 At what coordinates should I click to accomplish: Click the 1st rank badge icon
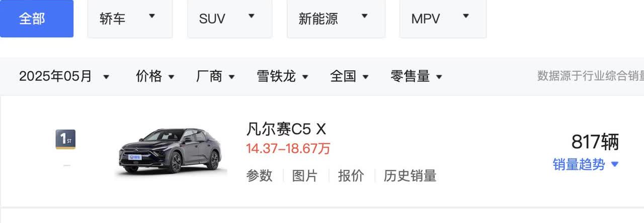[65, 139]
